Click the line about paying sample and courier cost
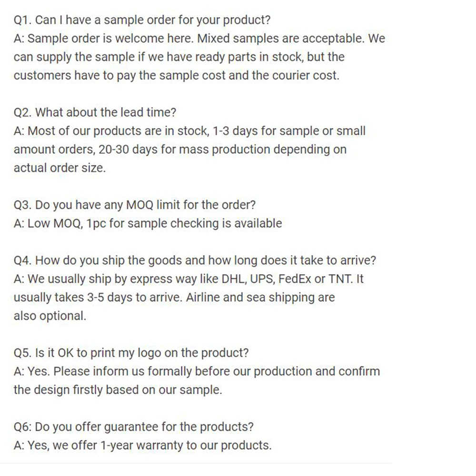This screenshot has width=476, height=476. (176, 76)
